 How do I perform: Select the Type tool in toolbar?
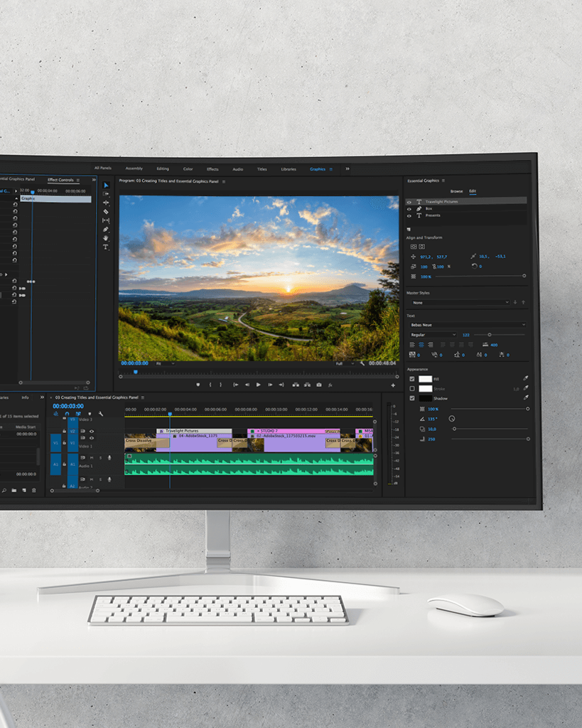point(106,247)
